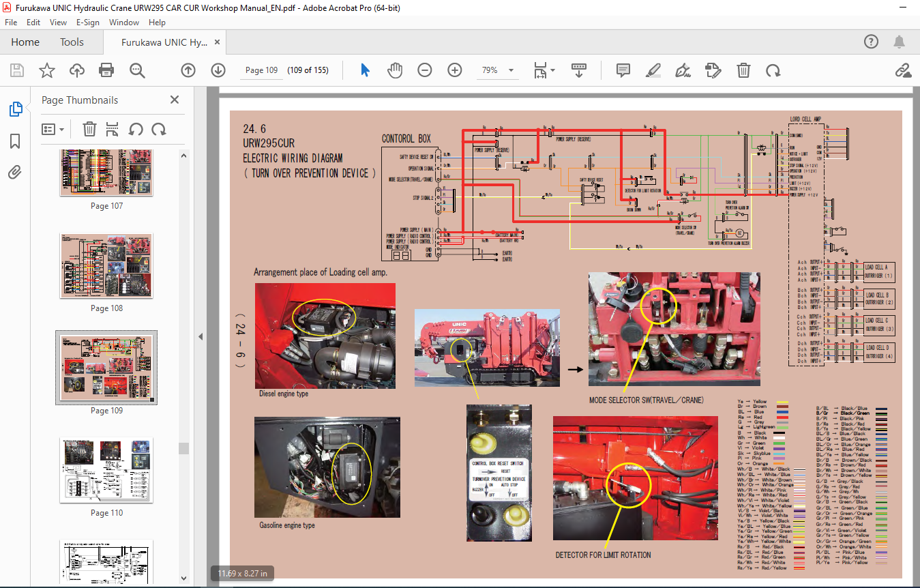Print the document using printer icon

pos(106,70)
